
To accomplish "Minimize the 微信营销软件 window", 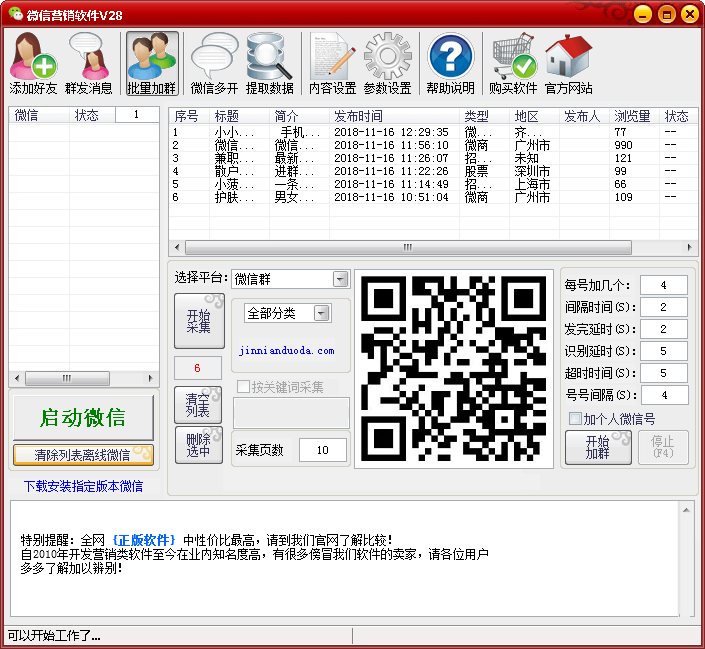I will tap(643, 14).
